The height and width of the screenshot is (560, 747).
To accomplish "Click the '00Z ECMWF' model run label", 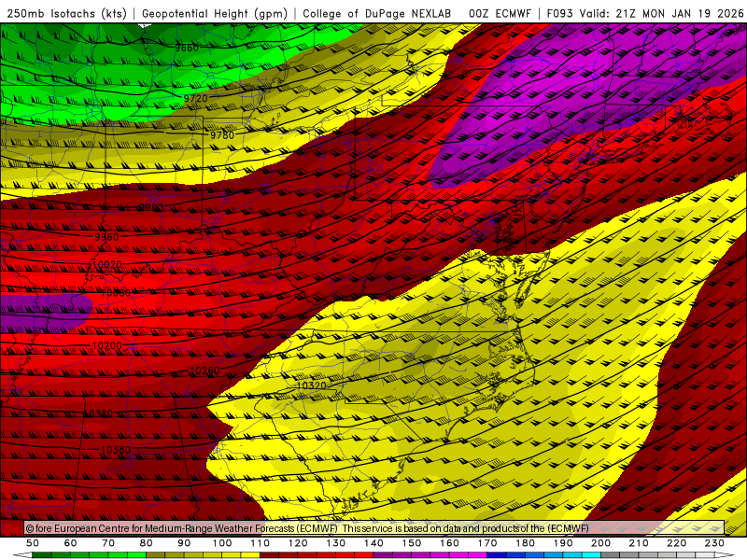I will click(500, 13).
